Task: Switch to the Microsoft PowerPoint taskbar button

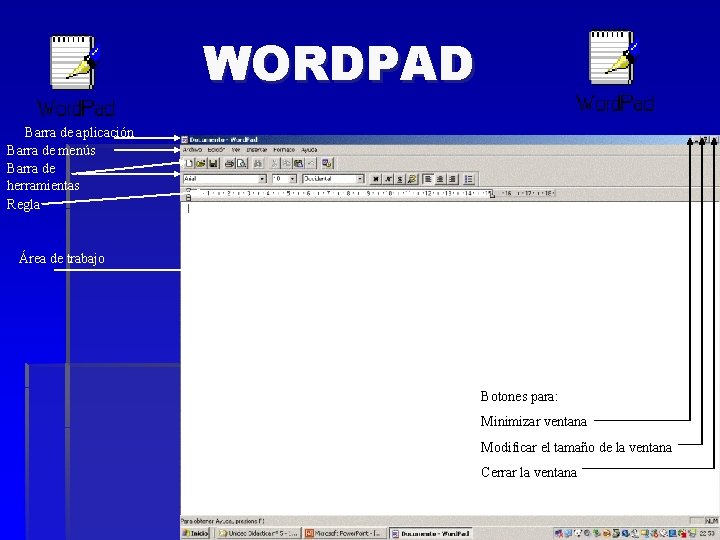Action: pyautogui.click(x=344, y=533)
